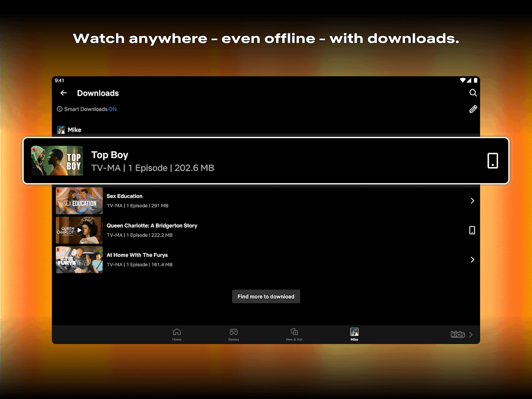Open search with the magnifier icon

pyautogui.click(x=473, y=93)
